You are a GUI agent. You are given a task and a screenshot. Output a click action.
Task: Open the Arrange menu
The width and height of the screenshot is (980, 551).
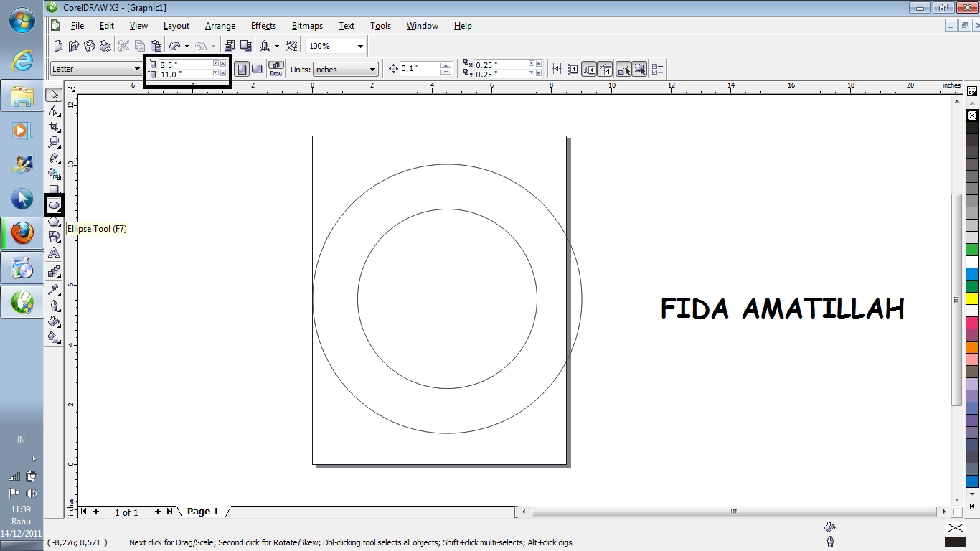pos(220,25)
